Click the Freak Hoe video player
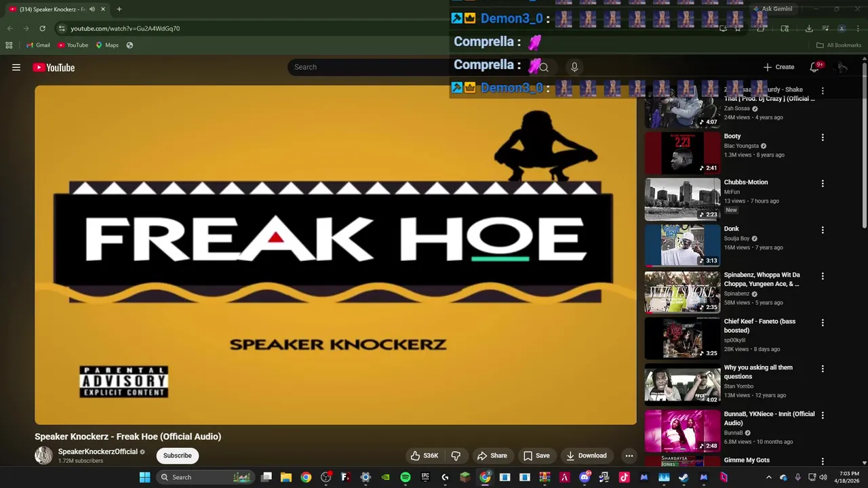Screen dimensions: 868x488 coord(336,255)
